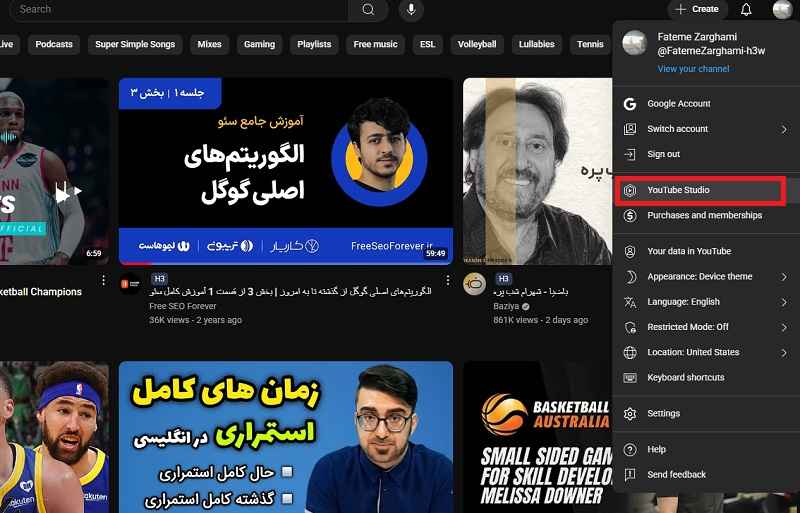
Task: Click the Location globe icon
Action: (x=630, y=352)
